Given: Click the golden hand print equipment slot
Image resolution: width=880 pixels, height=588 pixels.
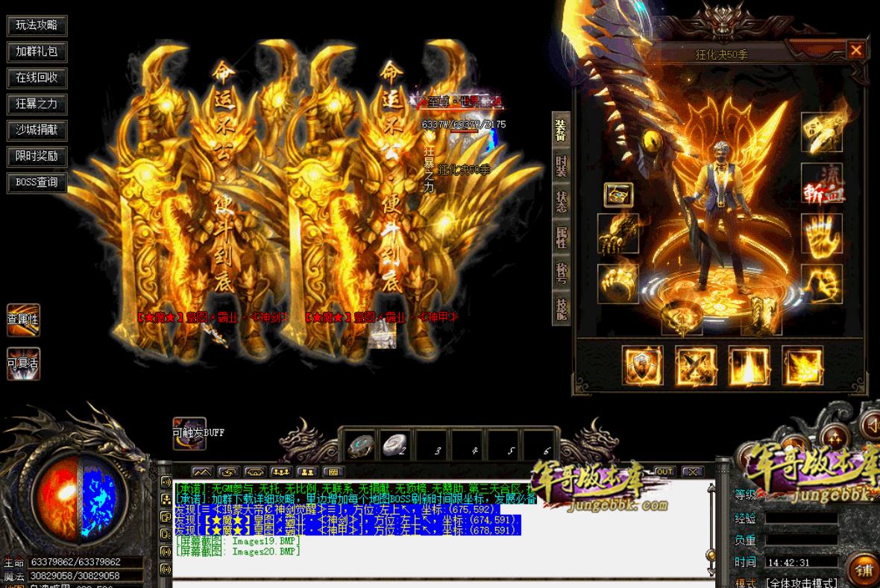Looking at the screenshot, I should coord(822,234).
